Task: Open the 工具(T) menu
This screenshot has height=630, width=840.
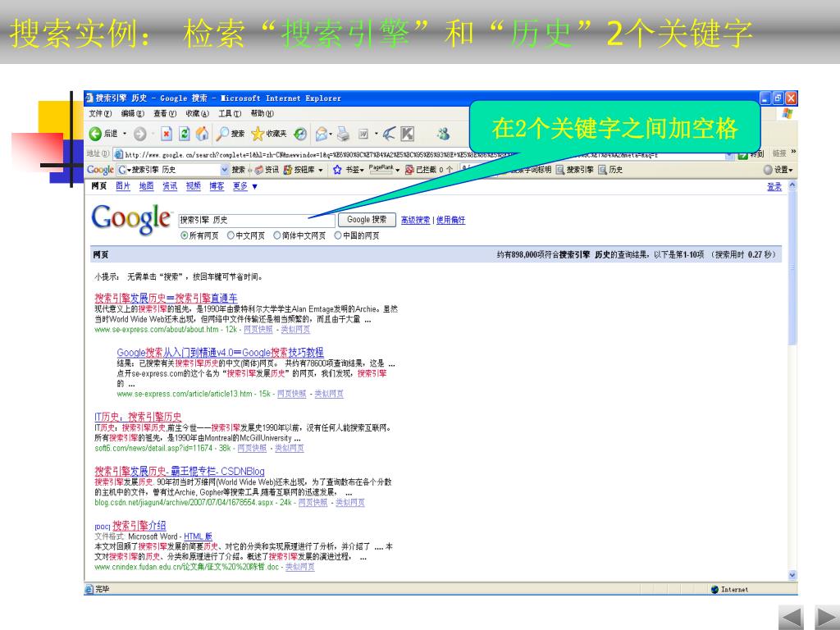Action: tap(230, 113)
